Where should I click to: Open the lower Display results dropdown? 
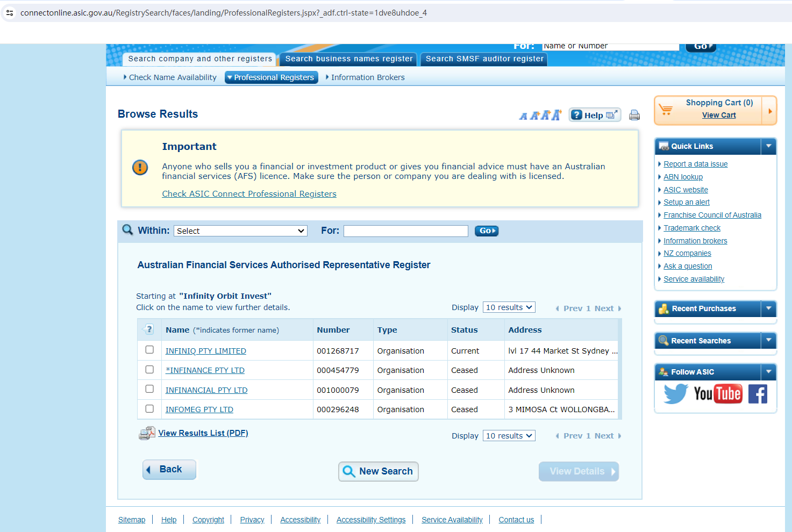(x=509, y=436)
